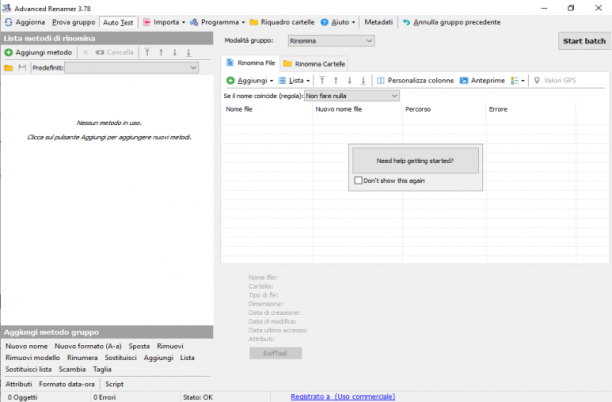Click the Anteprime thumbnails icon
612x402 pixels.
[464, 80]
